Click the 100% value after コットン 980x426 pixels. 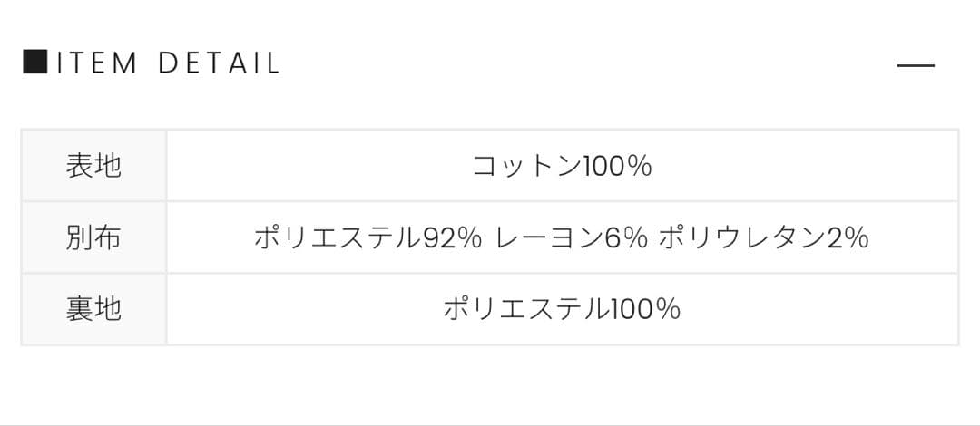click(617, 167)
